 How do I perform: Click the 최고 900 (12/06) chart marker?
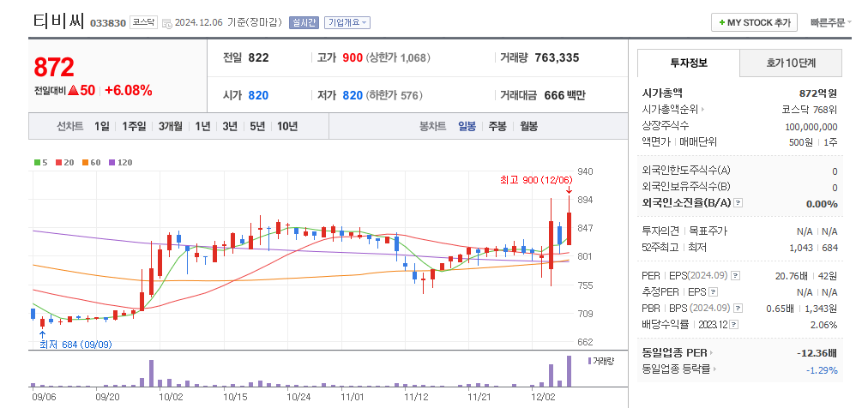536,180
